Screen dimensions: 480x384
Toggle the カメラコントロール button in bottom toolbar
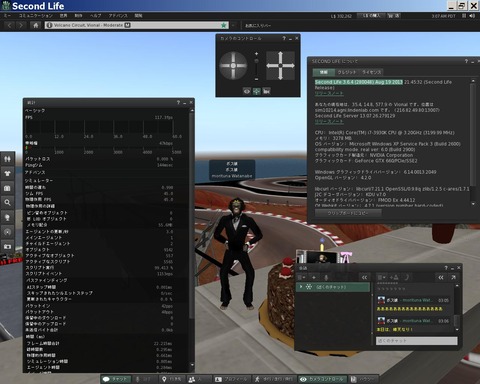[x=322, y=379]
